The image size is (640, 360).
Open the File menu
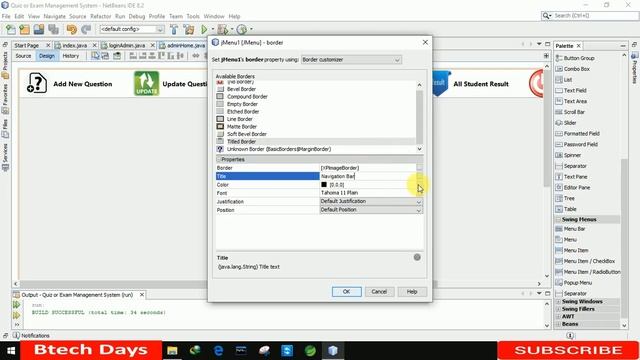6,16
